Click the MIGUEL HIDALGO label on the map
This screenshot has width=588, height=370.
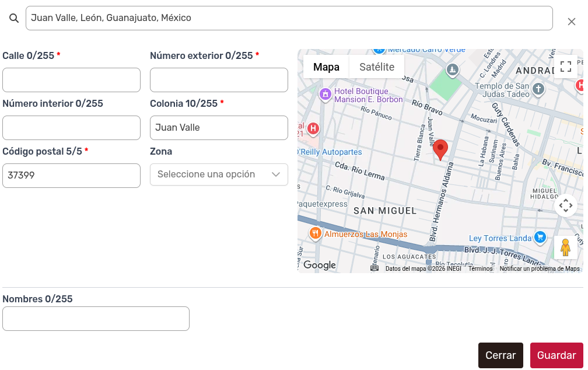point(544,194)
